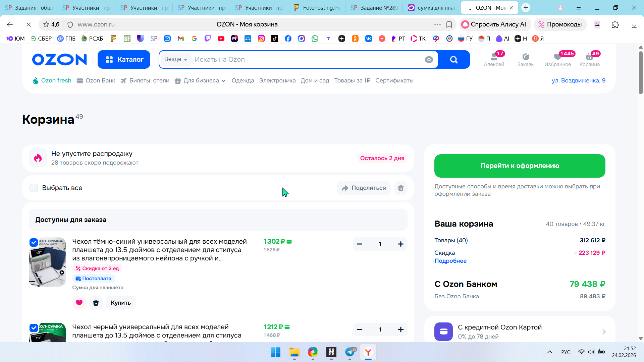
Task: Click the Искать на Ozon search field
Action: [x=302, y=60]
